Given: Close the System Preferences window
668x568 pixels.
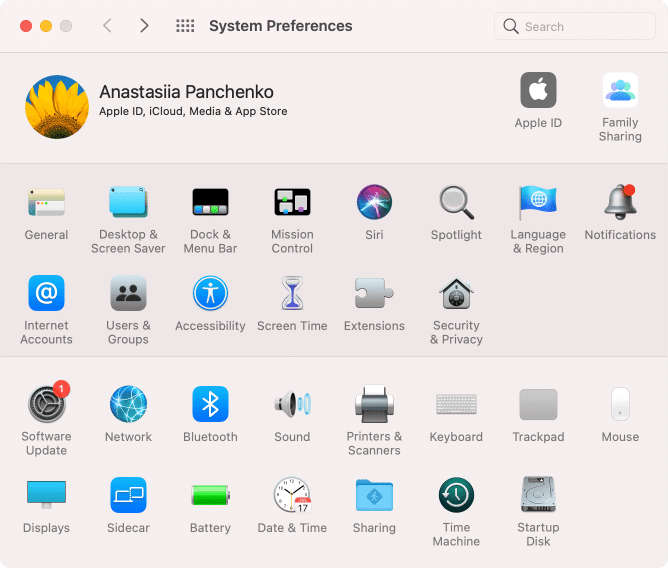Looking at the screenshot, I should [26, 26].
